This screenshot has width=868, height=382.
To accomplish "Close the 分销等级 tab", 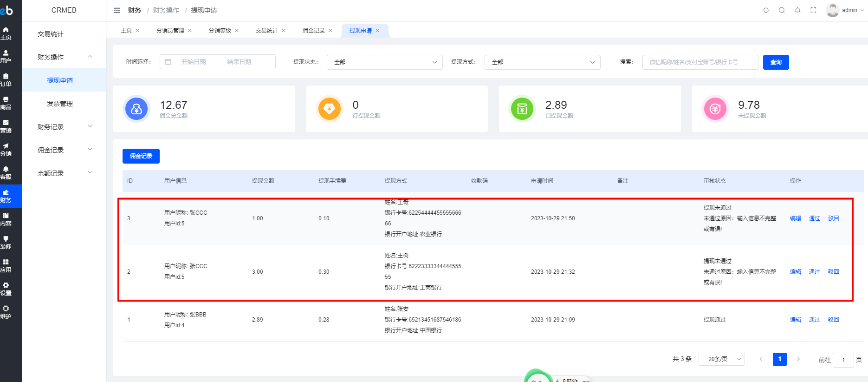I will [237, 31].
